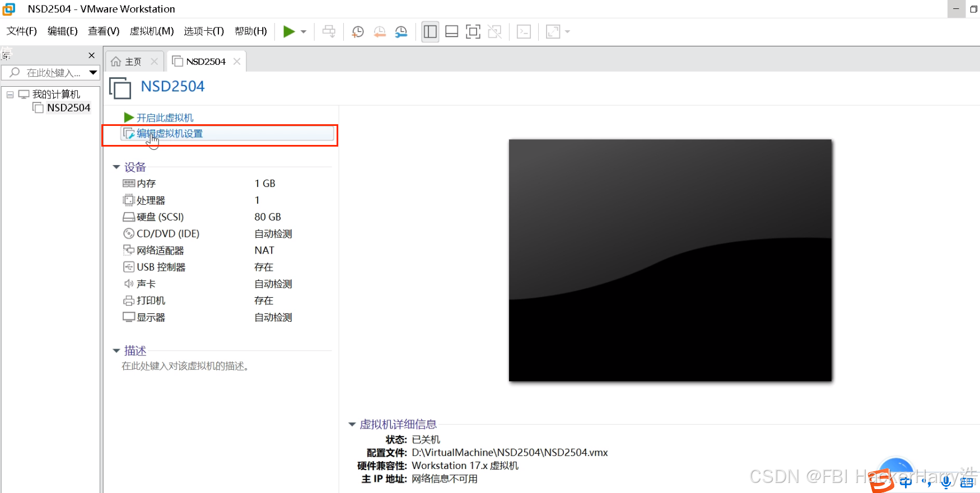Open the 选项卡(T) menu

pos(204,31)
